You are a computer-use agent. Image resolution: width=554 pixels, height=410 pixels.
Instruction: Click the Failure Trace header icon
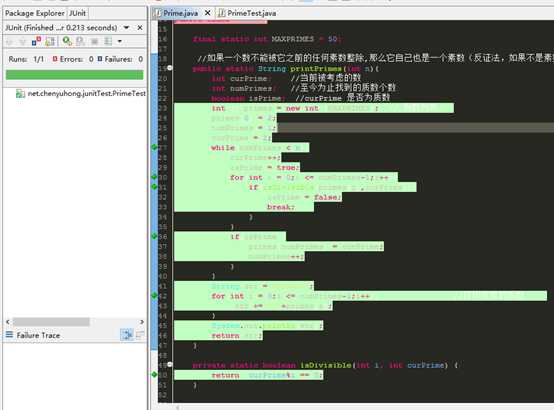tap(10, 335)
